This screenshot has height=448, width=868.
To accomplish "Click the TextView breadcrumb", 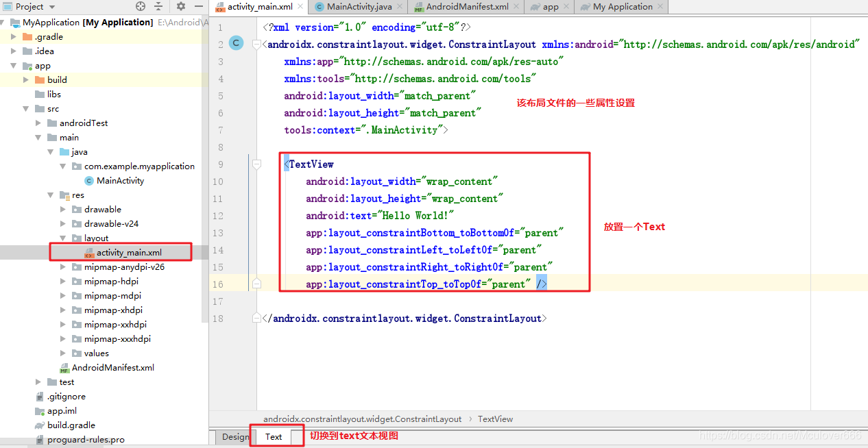I will pyautogui.click(x=495, y=419).
